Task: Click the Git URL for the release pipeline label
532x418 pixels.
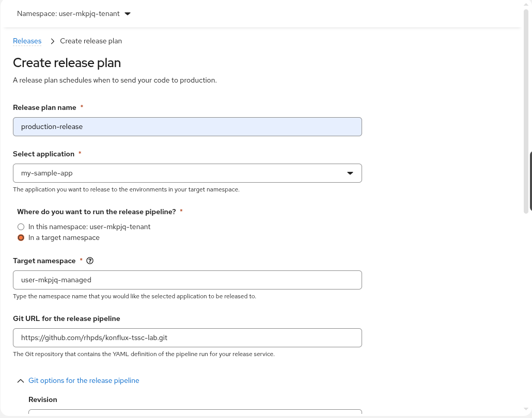Action: 67,319
